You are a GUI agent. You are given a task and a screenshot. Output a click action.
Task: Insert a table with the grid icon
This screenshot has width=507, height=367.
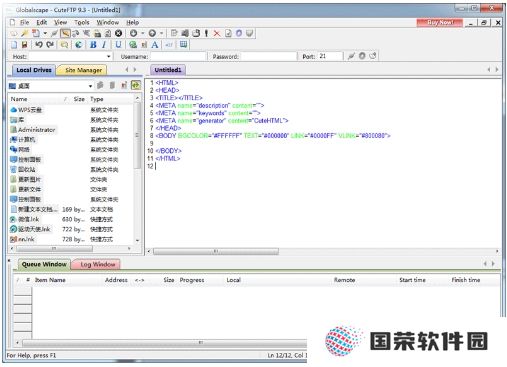pyautogui.click(x=183, y=44)
